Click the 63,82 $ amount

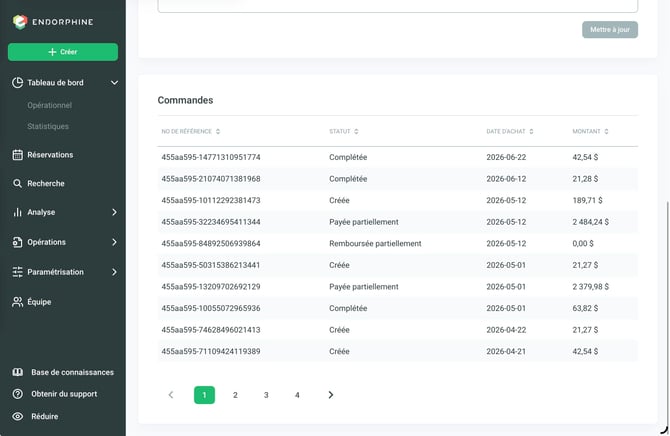pyautogui.click(x=585, y=308)
